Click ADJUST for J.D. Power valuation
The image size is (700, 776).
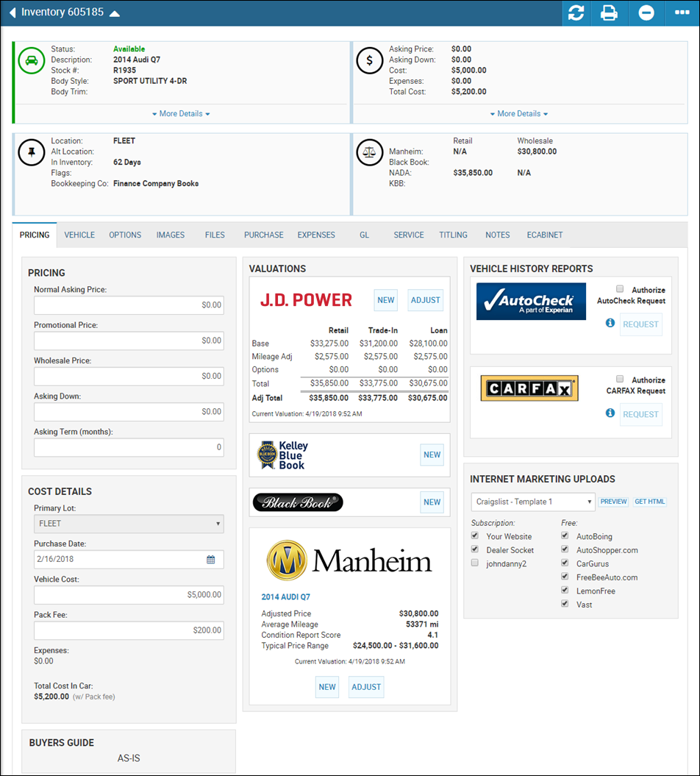coord(426,300)
